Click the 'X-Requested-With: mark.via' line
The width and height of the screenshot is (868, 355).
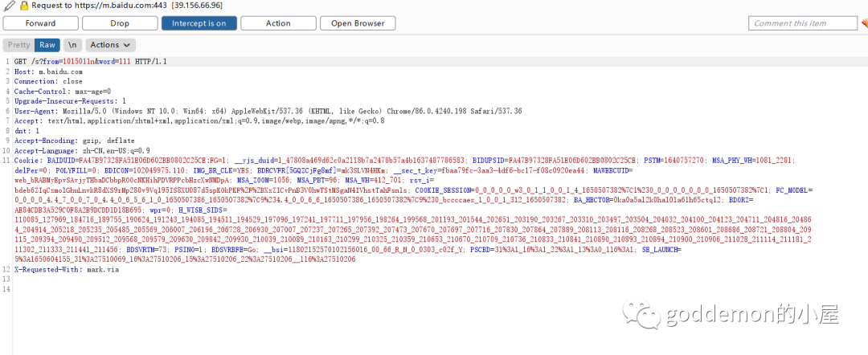tap(67, 270)
